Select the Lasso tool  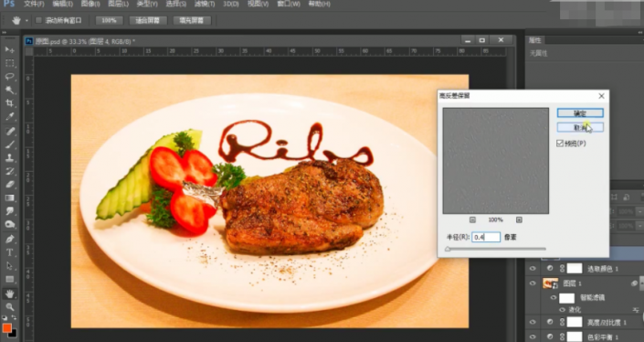coord(9,77)
